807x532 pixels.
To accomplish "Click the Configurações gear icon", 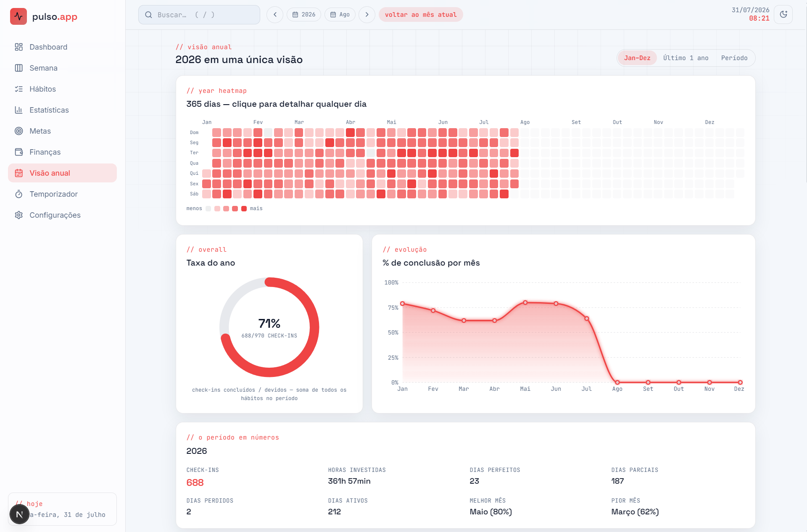I will pos(18,215).
